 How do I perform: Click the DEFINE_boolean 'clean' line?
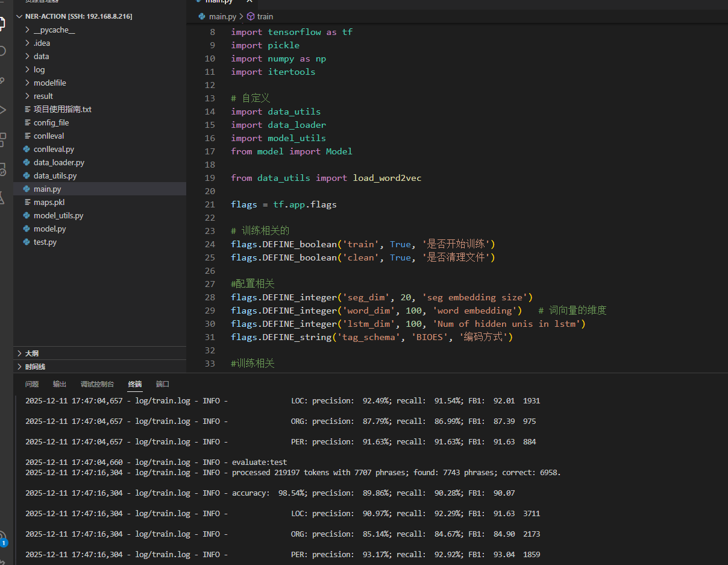pyautogui.click(x=363, y=257)
